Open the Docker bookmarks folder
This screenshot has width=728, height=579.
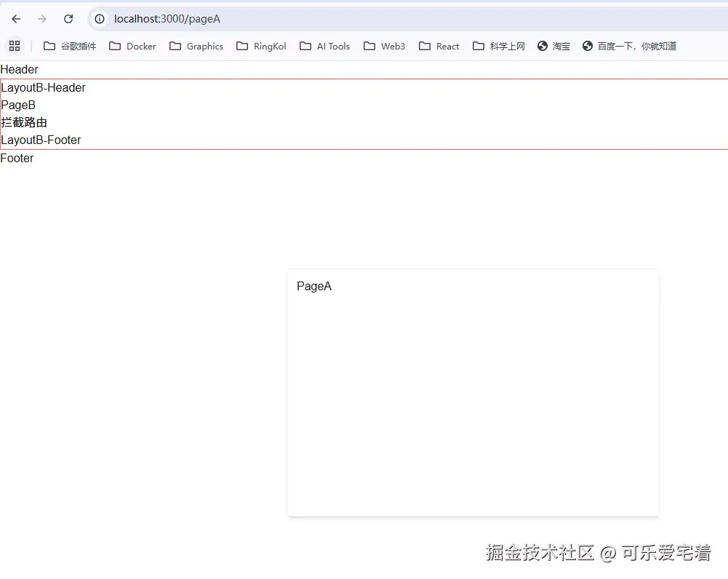pyautogui.click(x=132, y=45)
